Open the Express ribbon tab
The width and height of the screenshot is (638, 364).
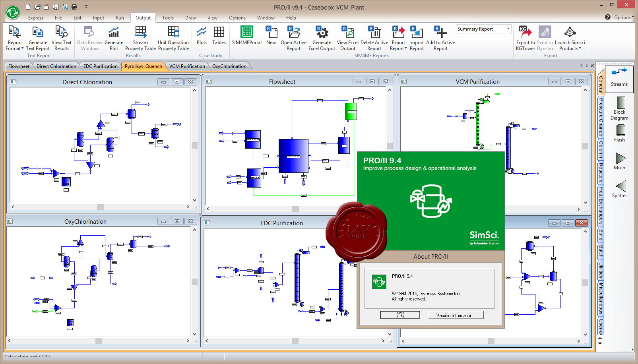coord(36,18)
